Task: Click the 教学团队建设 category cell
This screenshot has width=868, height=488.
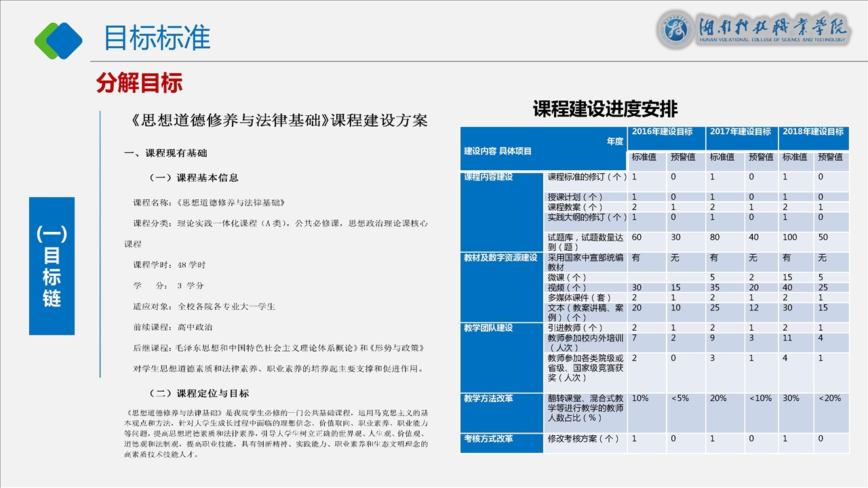Action: click(489, 328)
